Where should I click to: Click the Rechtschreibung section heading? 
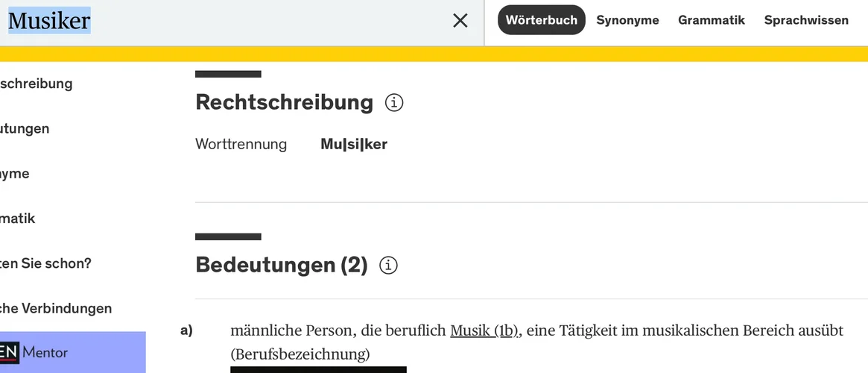(284, 102)
